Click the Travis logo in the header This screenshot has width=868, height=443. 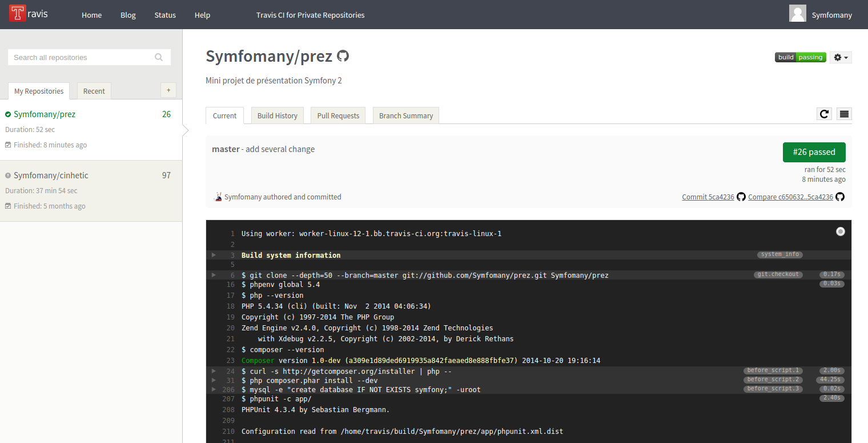28,14
